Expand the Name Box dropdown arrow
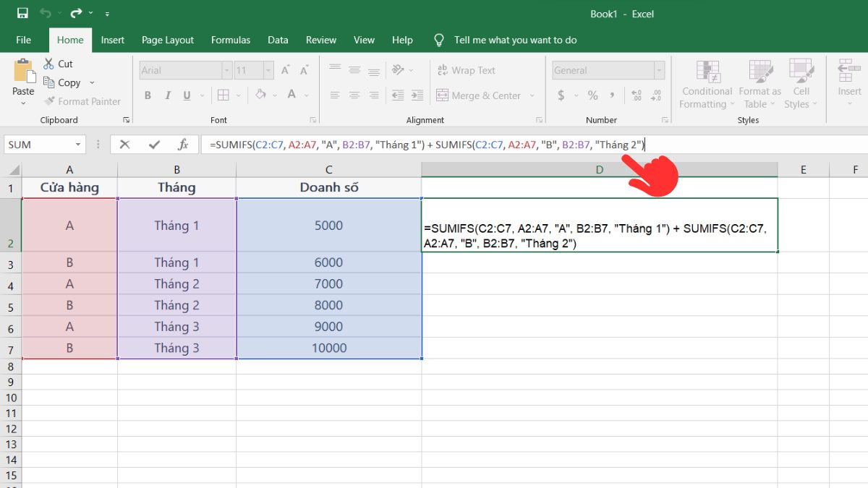Viewport: 868px width, 488px height. [x=78, y=145]
